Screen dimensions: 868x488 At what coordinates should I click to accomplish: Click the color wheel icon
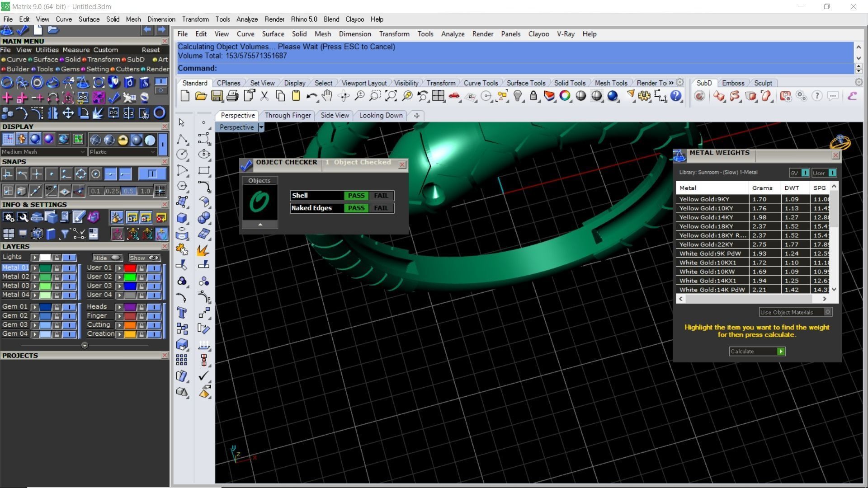pyautogui.click(x=565, y=96)
